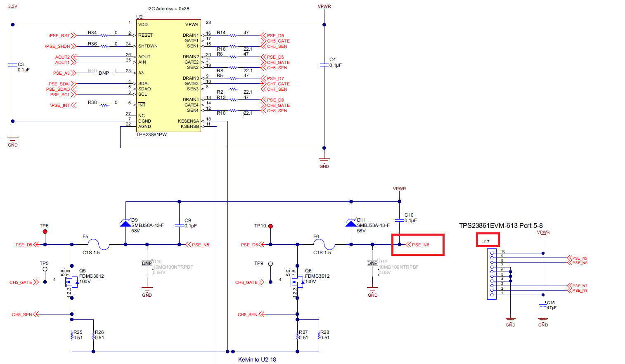Click capacitor C3 symbol
The image size is (625, 364).
13,65
